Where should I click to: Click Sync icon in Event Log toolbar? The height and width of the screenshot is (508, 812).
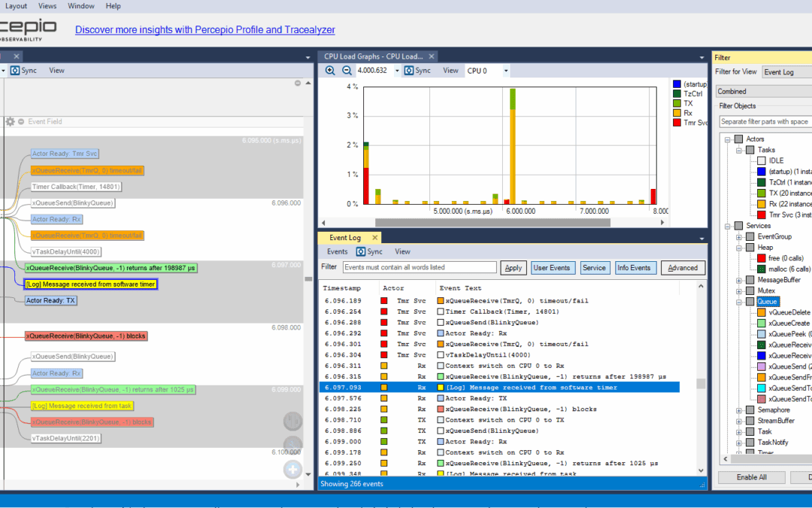361,251
